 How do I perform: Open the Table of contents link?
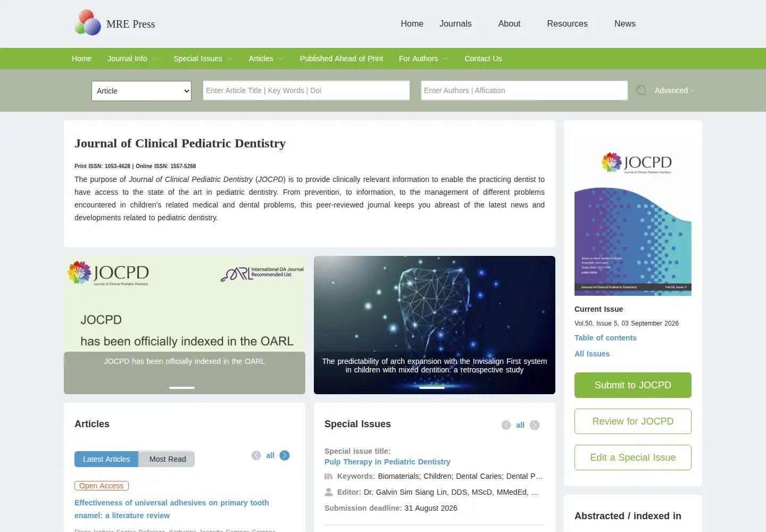605,338
